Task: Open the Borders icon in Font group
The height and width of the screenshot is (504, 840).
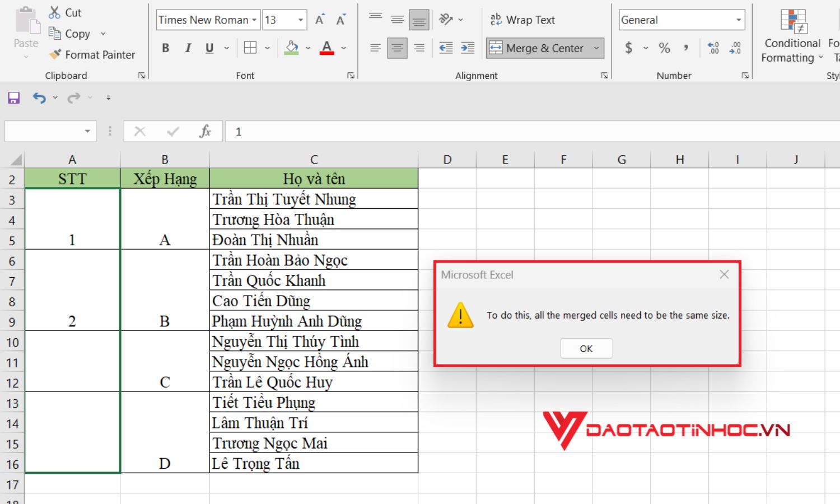Action: (x=250, y=48)
